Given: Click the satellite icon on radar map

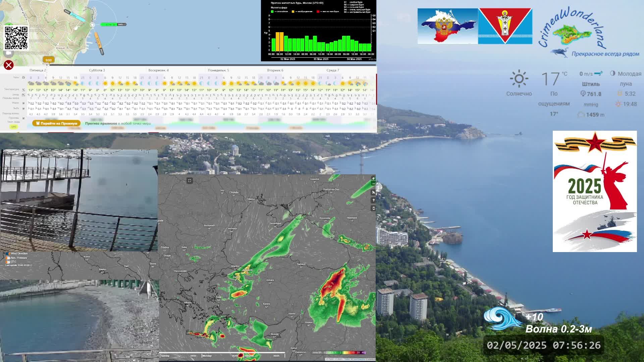Looking at the screenshot, I should click(x=373, y=192).
